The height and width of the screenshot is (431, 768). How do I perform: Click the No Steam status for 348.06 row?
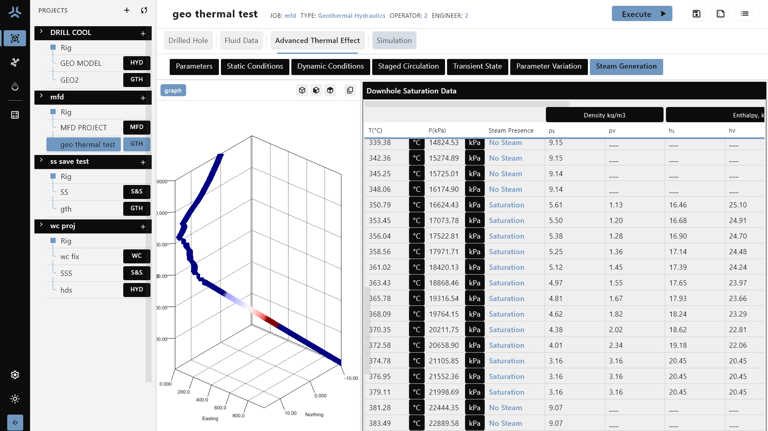click(505, 189)
